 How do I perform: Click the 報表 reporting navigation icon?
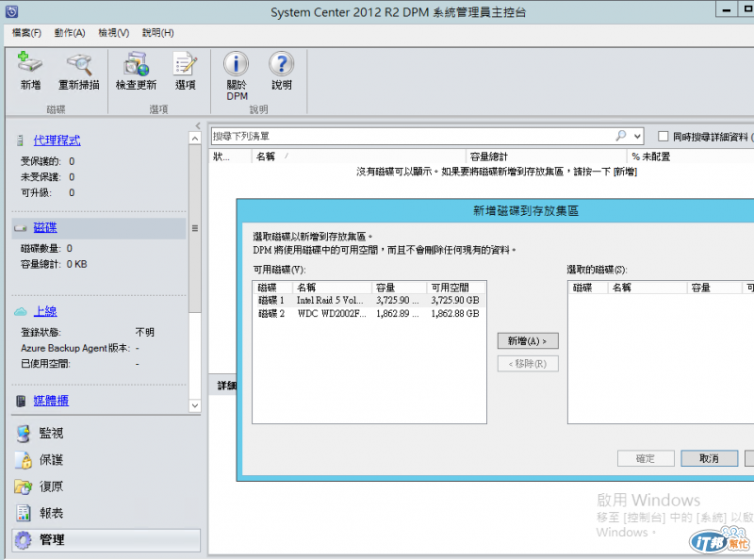[23, 513]
